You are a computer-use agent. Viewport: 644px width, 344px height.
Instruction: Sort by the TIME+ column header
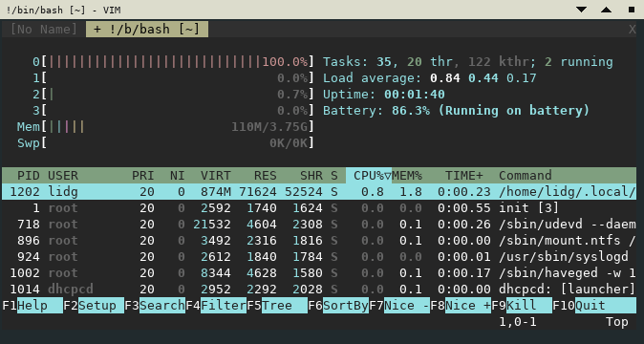[464, 176]
